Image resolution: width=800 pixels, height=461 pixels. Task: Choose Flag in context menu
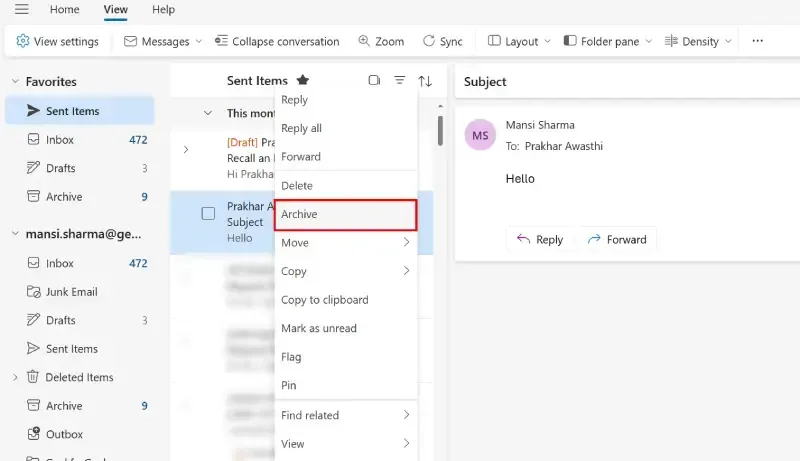point(345,357)
